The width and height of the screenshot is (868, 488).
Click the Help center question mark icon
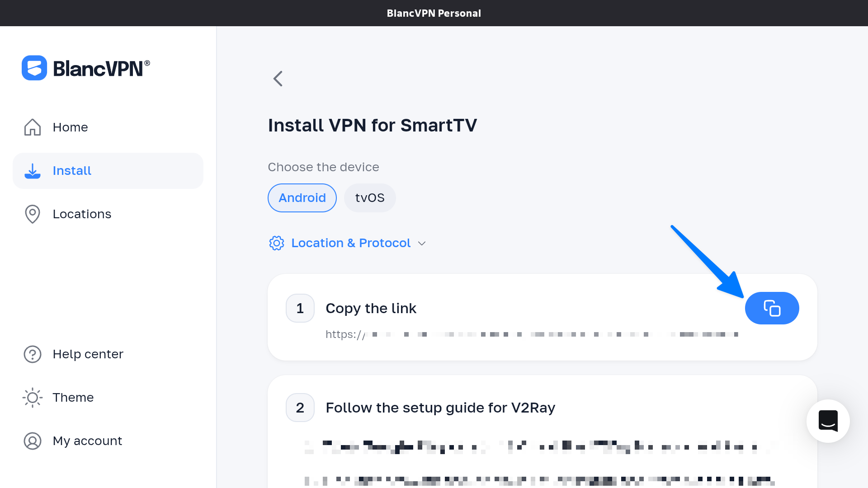click(33, 354)
